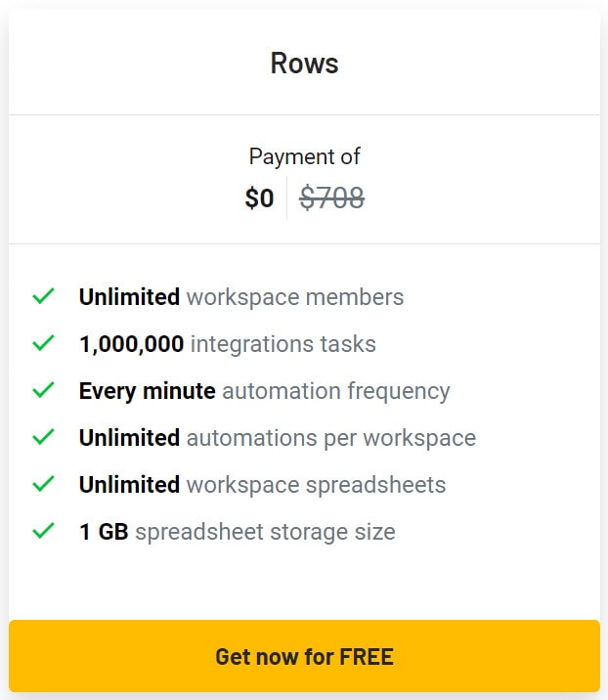Click the Payment of label
This screenshot has width=608, height=700.
point(304,156)
